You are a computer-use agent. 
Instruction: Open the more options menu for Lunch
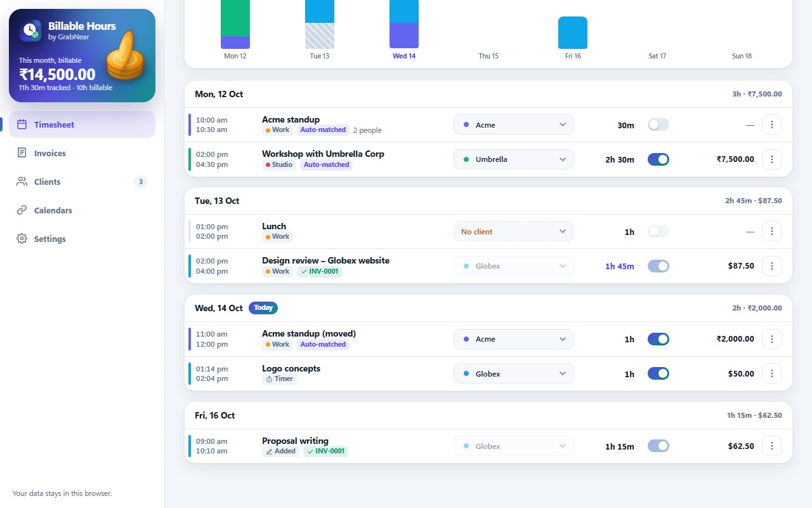(x=772, y=232)
